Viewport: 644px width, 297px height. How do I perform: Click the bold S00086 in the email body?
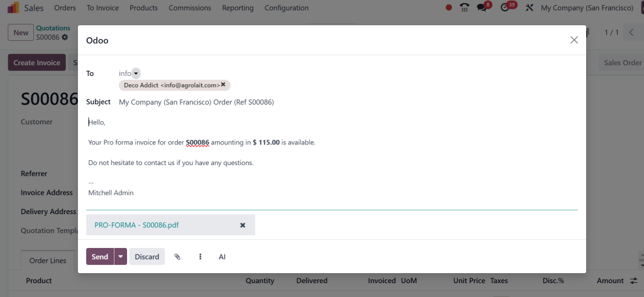coord(197,143)
